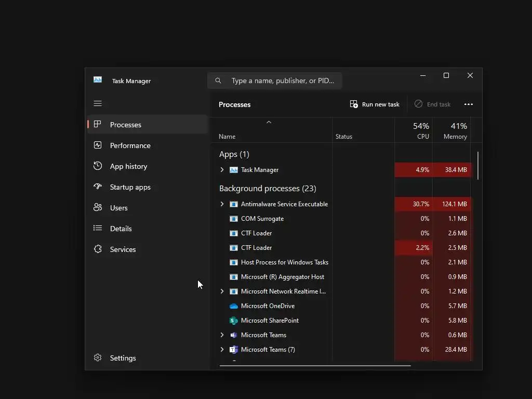Click the Task Manager app row icon

(x=234, y=170)
